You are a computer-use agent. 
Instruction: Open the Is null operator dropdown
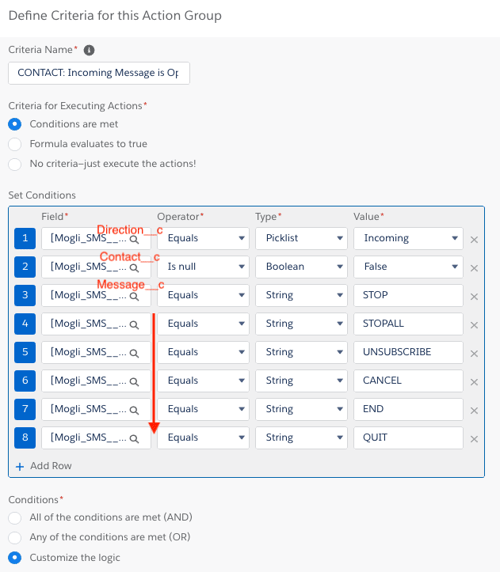coord(203,267)
